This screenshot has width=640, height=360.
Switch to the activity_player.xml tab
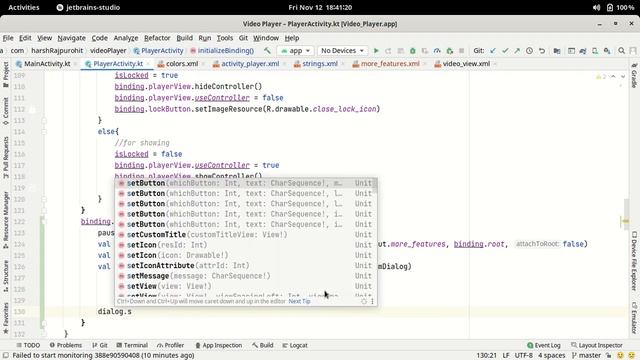[x=246, y=64]
